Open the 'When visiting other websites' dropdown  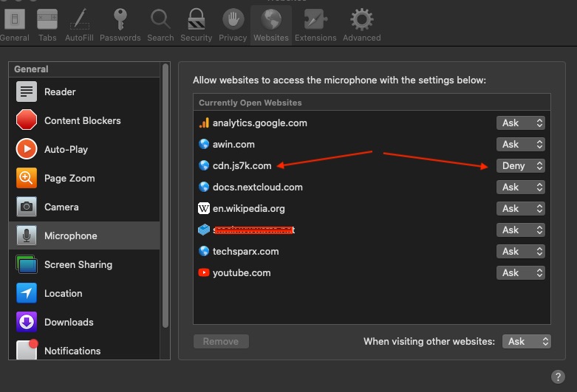(527, 341)
